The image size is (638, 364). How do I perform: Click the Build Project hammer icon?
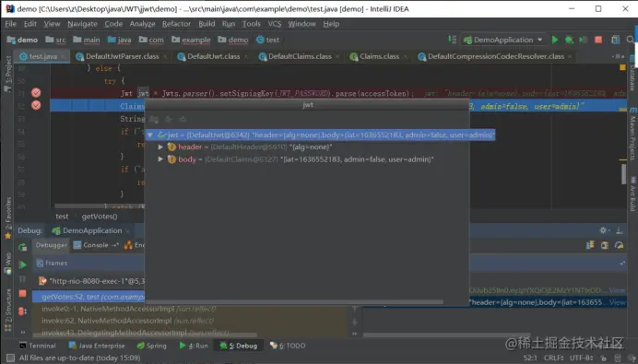coord(452,40)
